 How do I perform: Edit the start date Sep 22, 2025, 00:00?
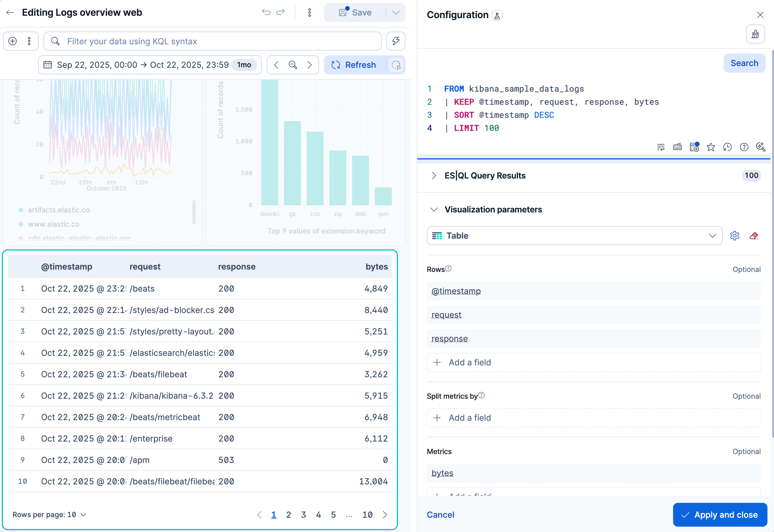[97, 65]
